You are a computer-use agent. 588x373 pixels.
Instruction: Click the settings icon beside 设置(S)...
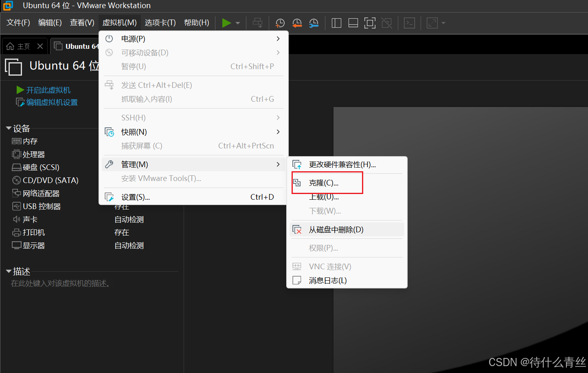tap(109, 197)
